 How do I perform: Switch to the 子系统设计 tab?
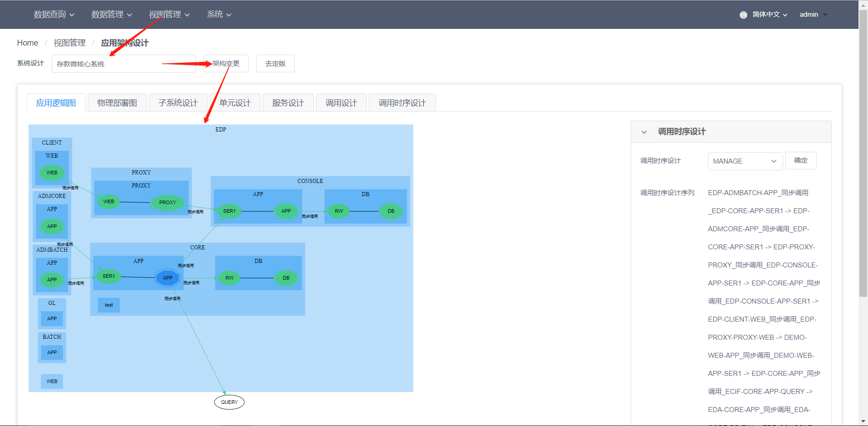coord(178,103)
